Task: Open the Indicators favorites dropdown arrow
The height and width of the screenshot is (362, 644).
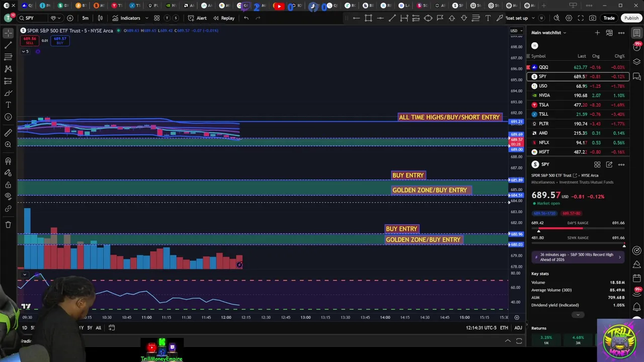Action: click(147, 18)
